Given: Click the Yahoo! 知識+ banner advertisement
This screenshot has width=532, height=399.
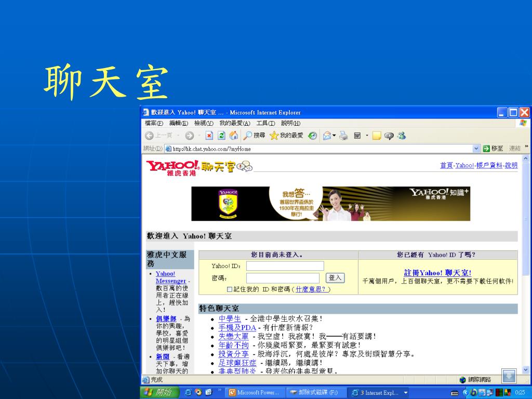Looking at the screenshot, I should click(331, 204).
